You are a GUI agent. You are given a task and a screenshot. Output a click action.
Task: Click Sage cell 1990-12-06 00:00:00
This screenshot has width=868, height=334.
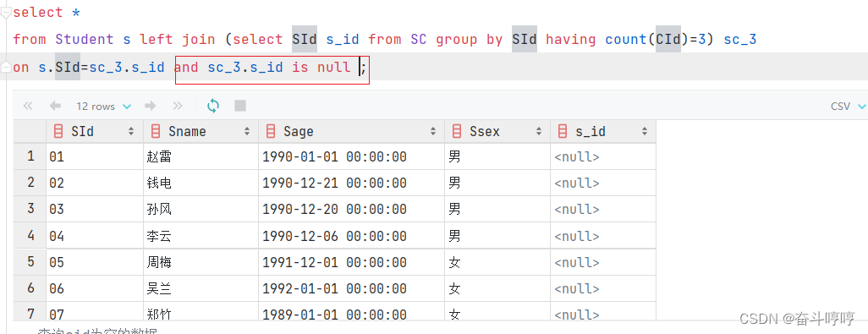[x=352, y=236]
